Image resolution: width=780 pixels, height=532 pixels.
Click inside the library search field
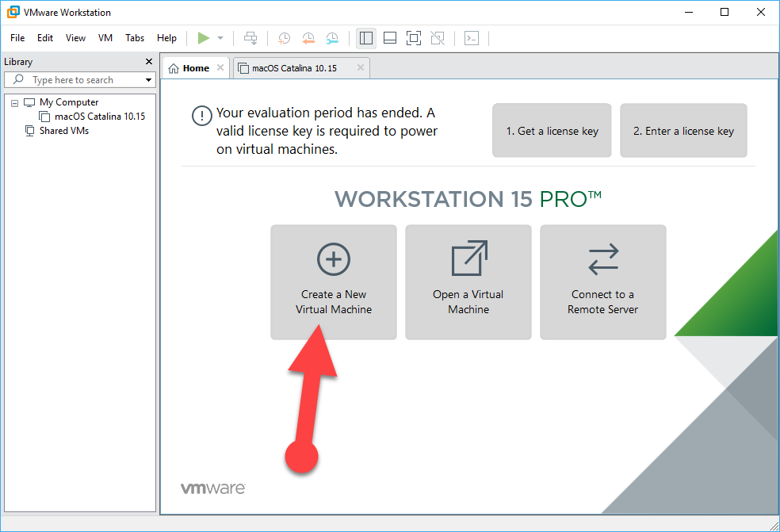pos(79,79)
